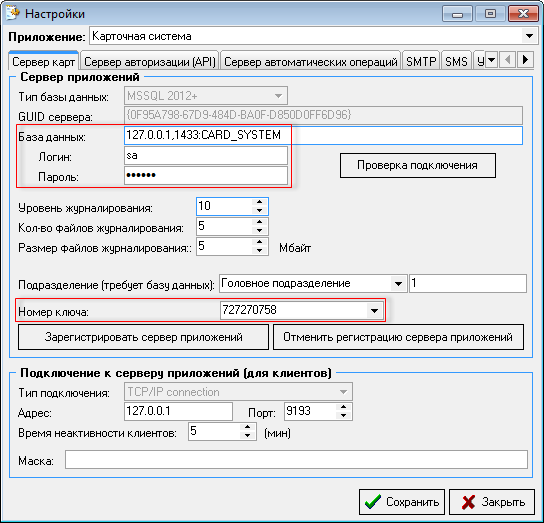Click the red X Close icon
The width and height of the screenshot is (544, 523).
point(468,502)
